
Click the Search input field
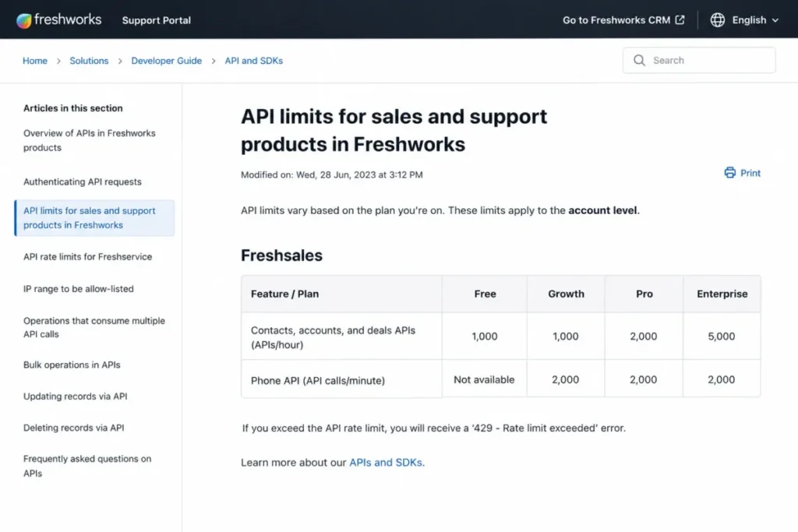tap(699, 61)
